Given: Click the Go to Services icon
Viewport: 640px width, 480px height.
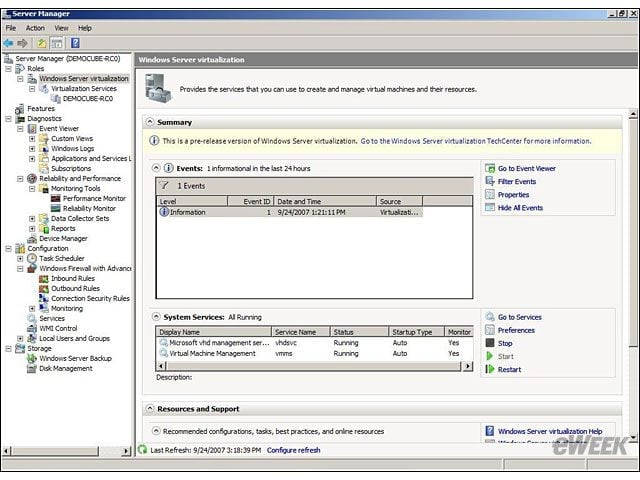Looking at the screenshot, I should 490,317.
